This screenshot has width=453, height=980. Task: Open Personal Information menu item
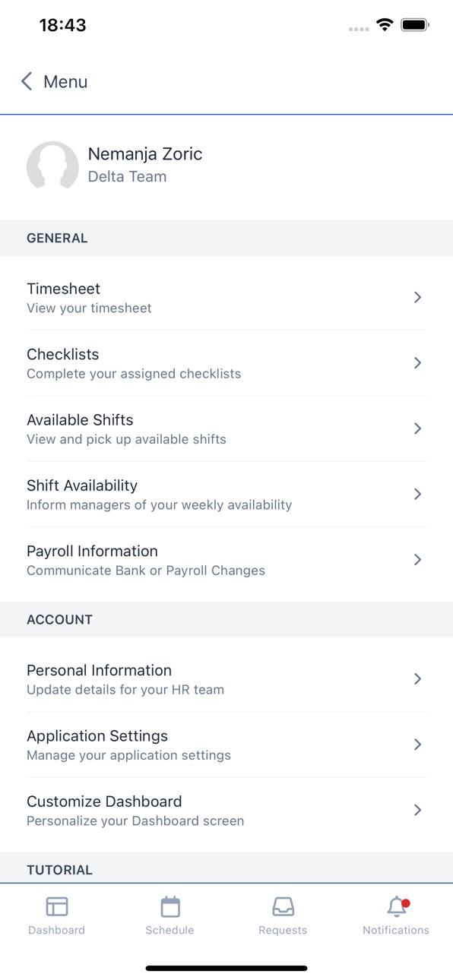[x=226, y=679]
